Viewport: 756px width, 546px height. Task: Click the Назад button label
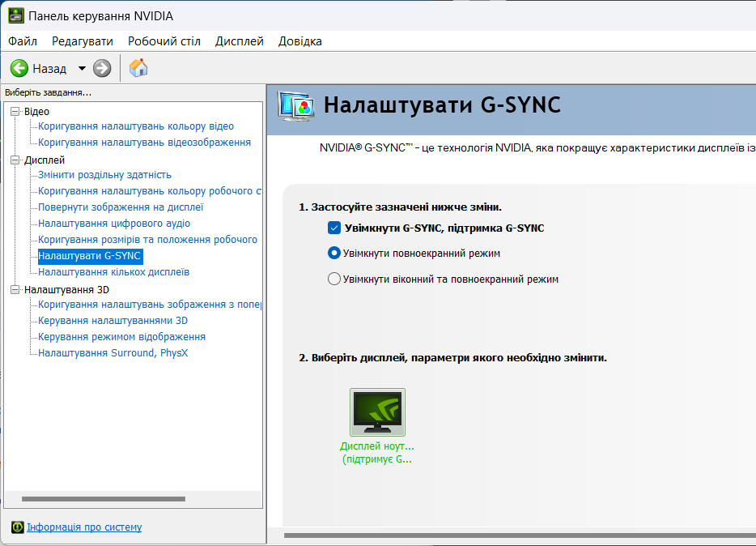click(49, 69)
